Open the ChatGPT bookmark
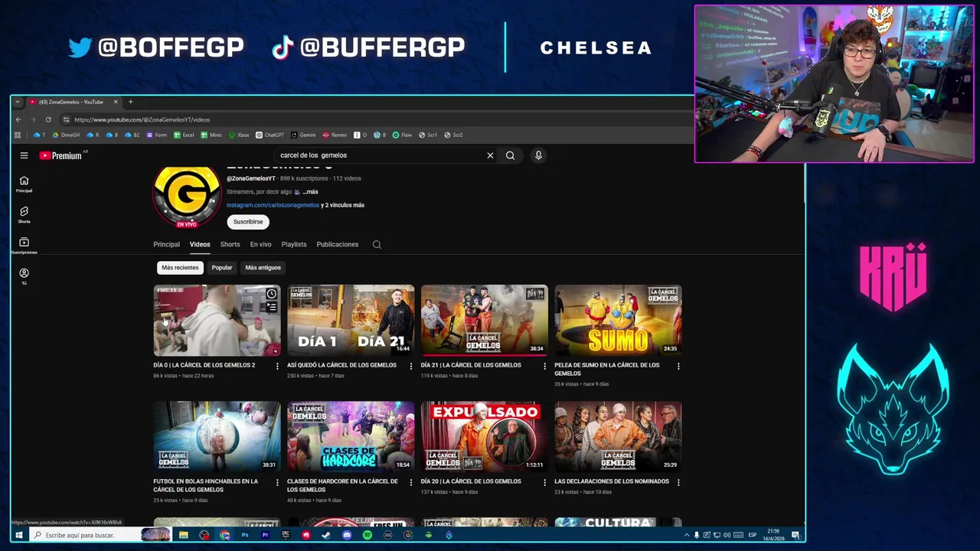This screenshot has width=980, height=551. (x=269, y=135)
